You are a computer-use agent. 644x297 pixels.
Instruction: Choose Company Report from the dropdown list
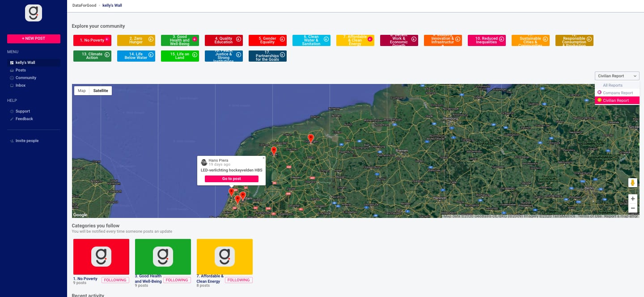(618, 93)
